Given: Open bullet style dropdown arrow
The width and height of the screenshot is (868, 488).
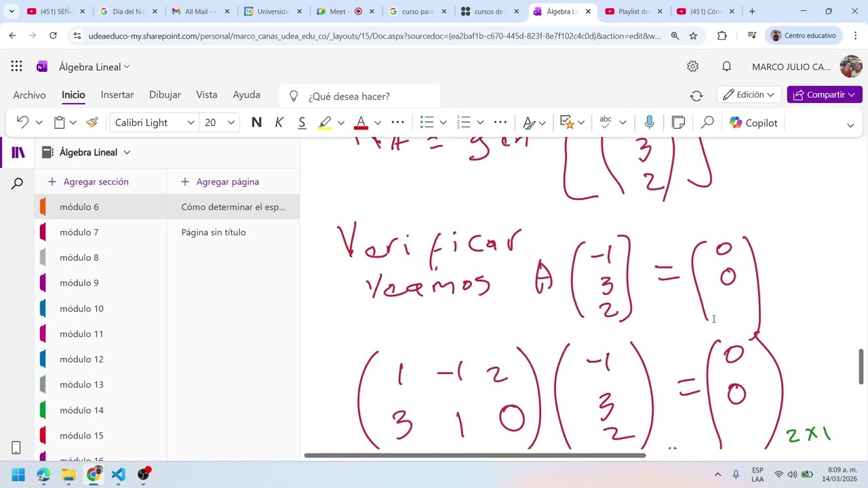Looking at the screenshot, I should 443,123.
